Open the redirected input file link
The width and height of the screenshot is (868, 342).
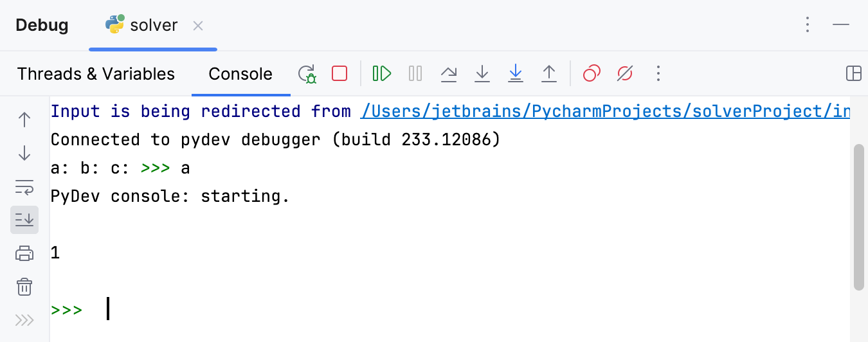click(604, 112)
